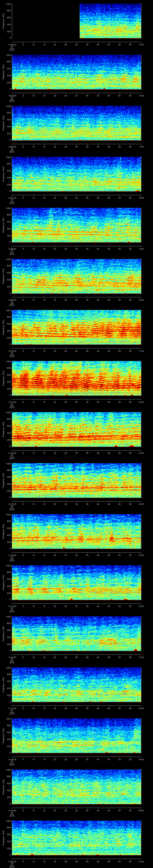
Task: Click the spectrogram panel starting at 9:19:00
Action: point(77,787)
